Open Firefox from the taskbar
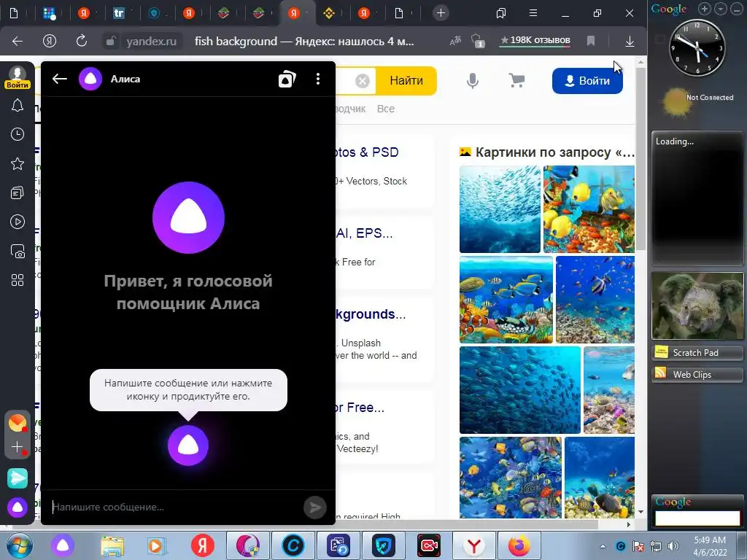Screen dimensions: 747x560 [519, 545]
